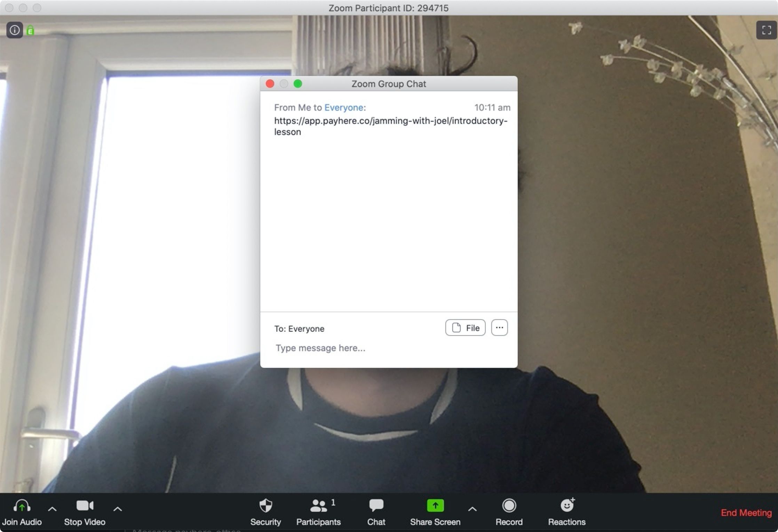Open the Participants panel
The height and width of the screenshot is (532, 778).
[x=318, y=511]
